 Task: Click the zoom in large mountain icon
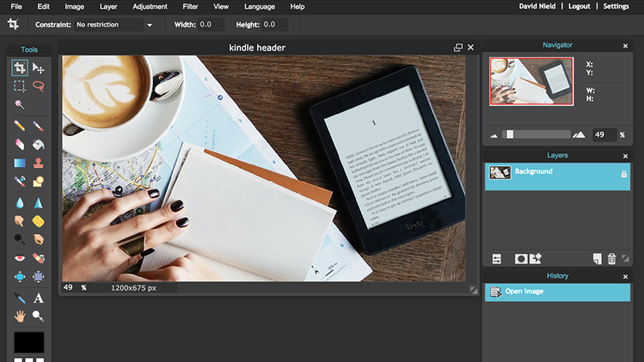coord(579,134)
